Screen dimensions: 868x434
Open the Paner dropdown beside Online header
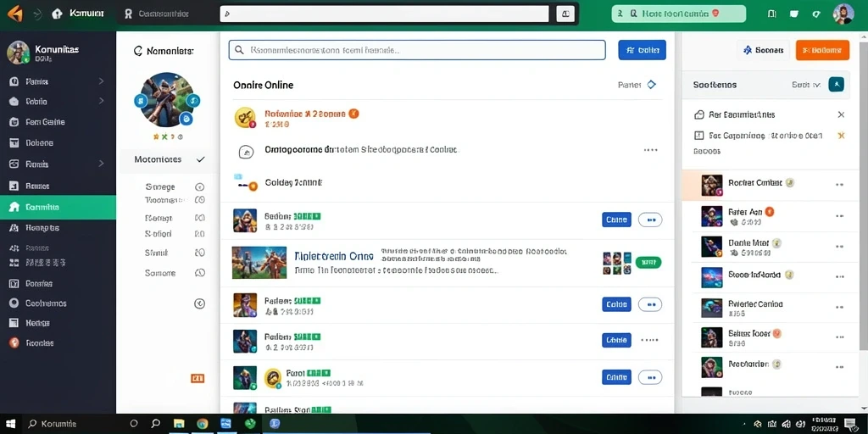637,85
